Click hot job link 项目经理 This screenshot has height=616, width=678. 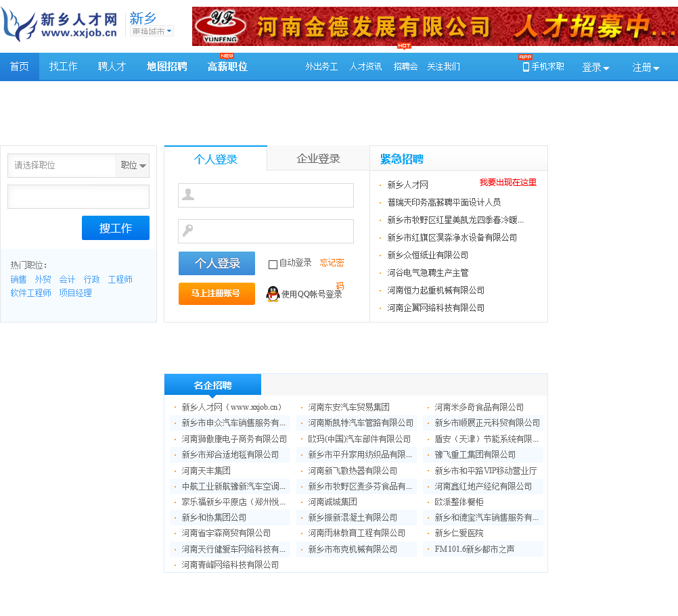click(75, 293)
